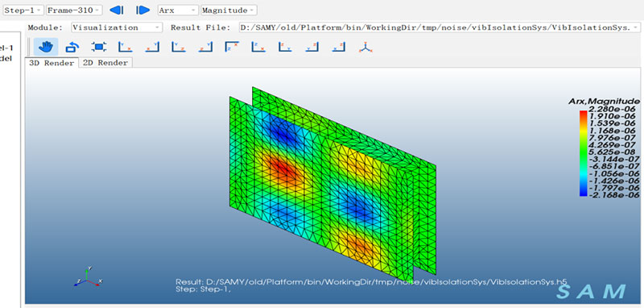The width and height of the screenshot is (644, 308).
Task: Expand the Arx variable dropdown
Action: [178, 10]
